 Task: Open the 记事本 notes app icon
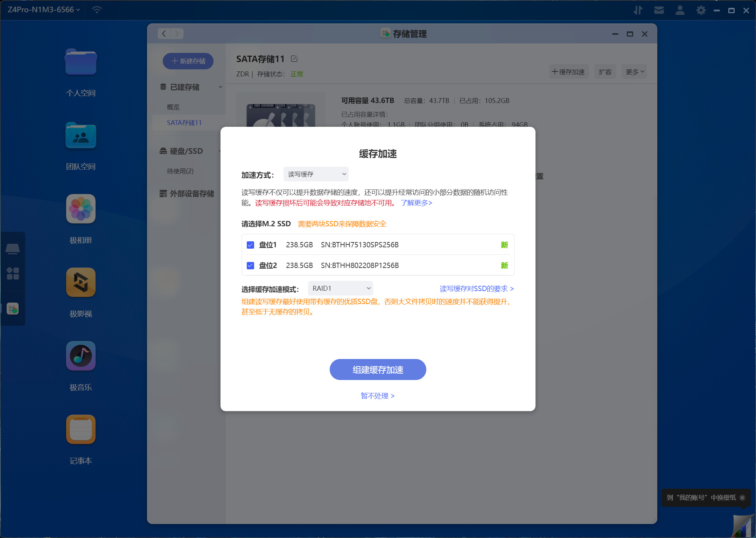coord(81,430)
